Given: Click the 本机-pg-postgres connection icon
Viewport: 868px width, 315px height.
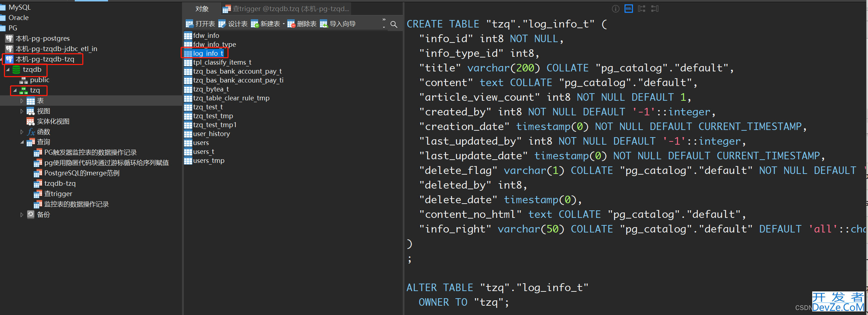Looking at the screenshot, I should (x=9, y=39).
